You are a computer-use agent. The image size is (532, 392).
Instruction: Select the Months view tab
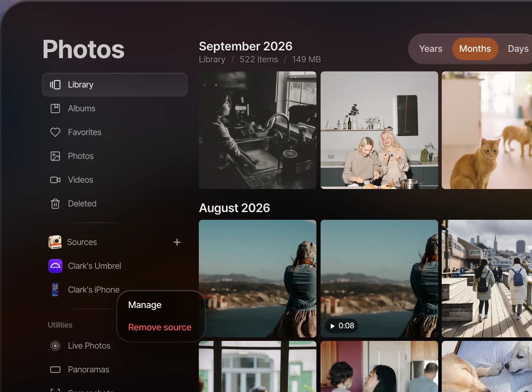coord(475,49)
